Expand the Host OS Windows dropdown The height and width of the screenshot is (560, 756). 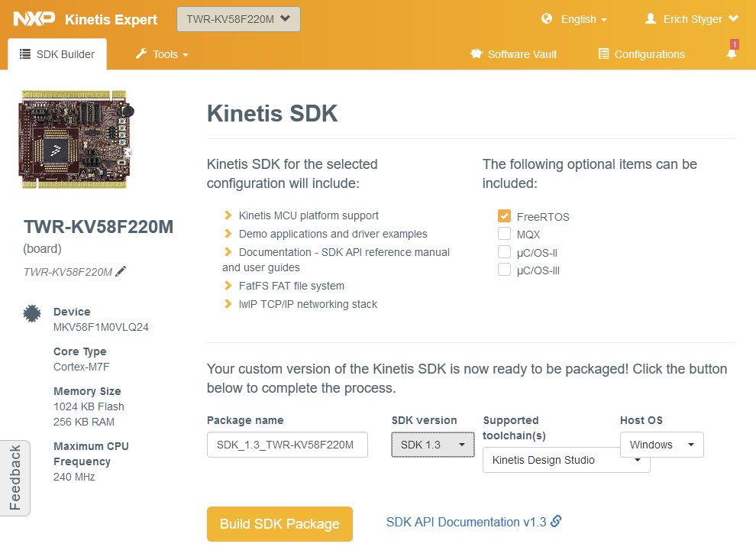(x=661, y=445)
